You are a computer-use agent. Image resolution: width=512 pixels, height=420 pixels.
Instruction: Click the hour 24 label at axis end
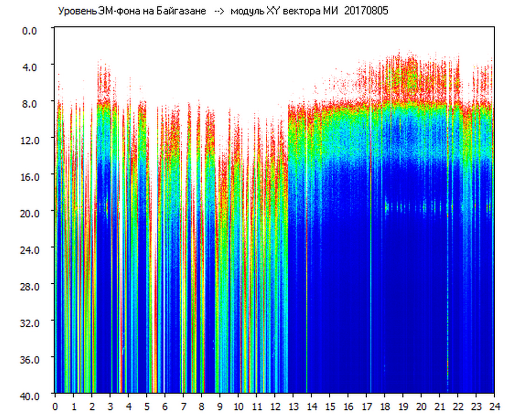[x=494, y=406]
